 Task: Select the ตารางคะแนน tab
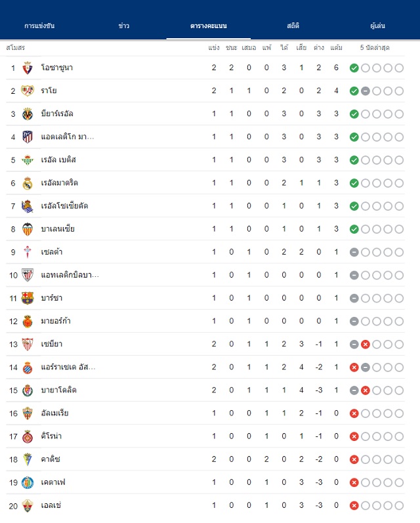pos(209,26)
